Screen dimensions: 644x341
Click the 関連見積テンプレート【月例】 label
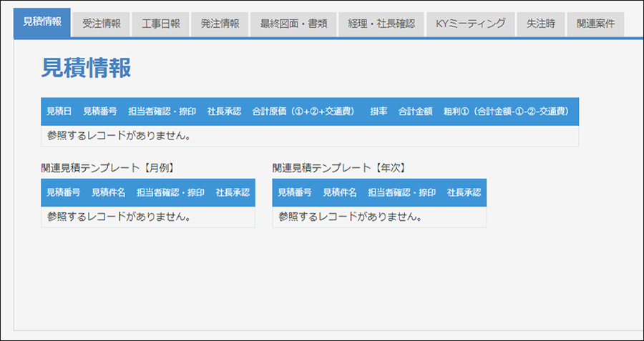[x=109, y=168]
